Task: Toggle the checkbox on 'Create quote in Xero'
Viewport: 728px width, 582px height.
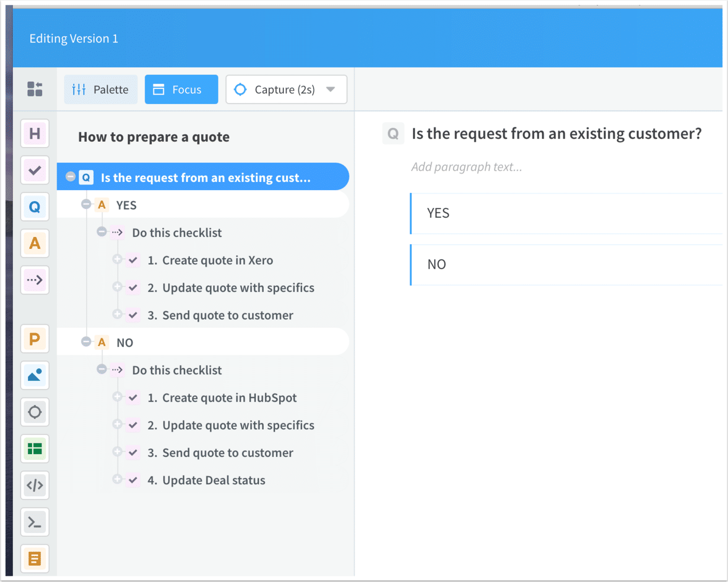Action: pyautogui.click(x=133, y=260)
